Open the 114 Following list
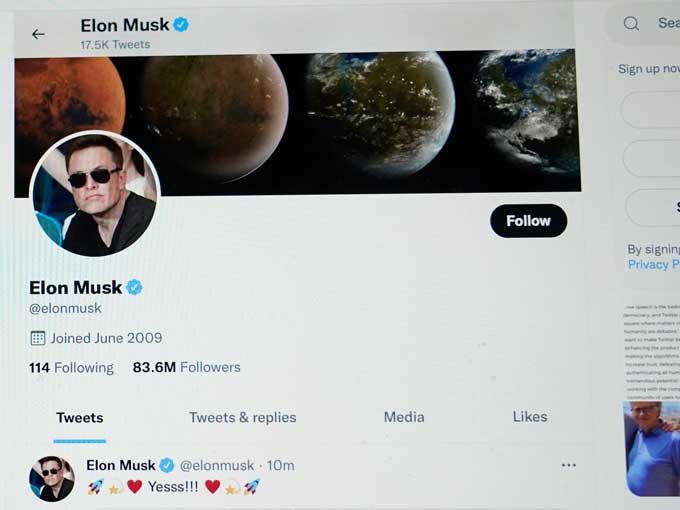Screen dimensions: 680x510 tap(71, 367)
